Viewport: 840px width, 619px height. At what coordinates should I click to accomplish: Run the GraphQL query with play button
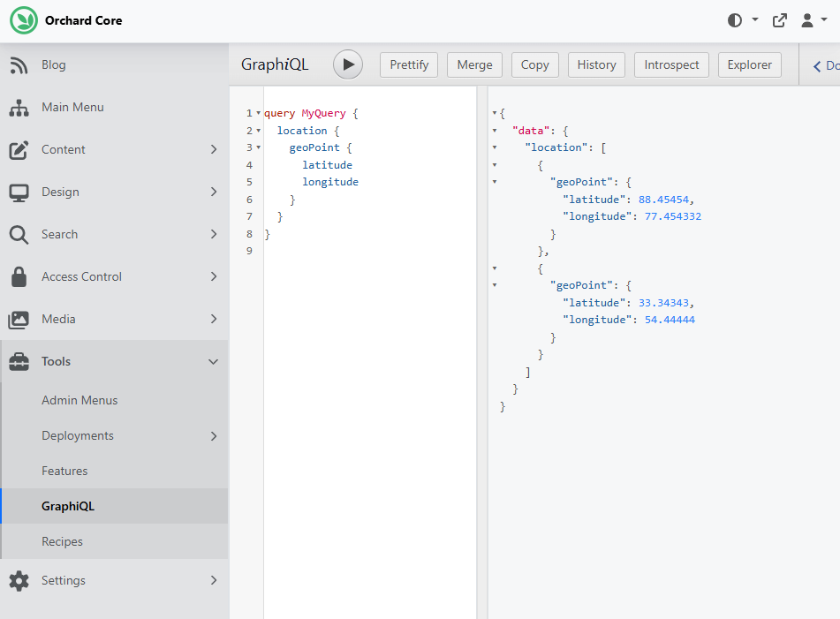click(x=348, y=64)
